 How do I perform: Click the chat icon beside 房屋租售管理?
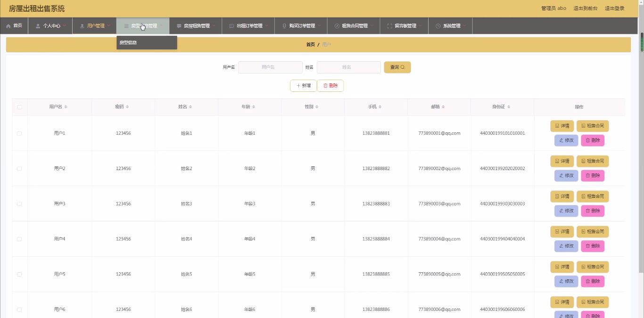(179, 26)
